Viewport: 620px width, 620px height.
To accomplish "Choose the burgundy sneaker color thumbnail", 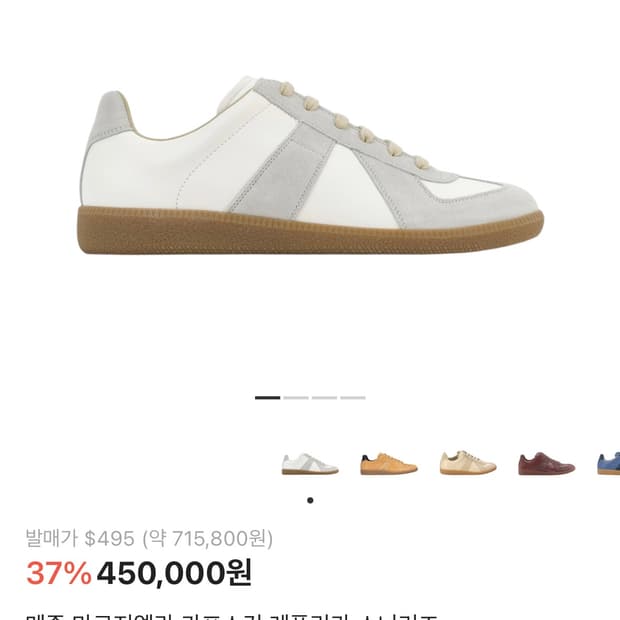I will [x=546, y=463].
